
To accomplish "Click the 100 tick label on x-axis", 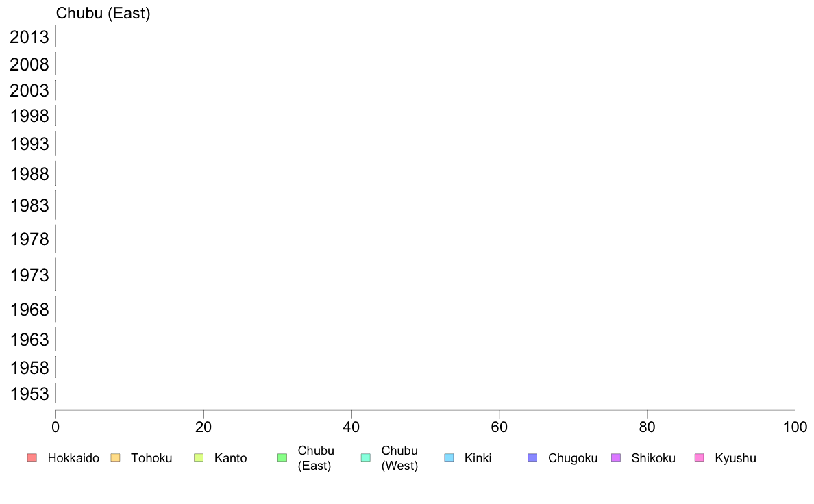I will 795,427.
